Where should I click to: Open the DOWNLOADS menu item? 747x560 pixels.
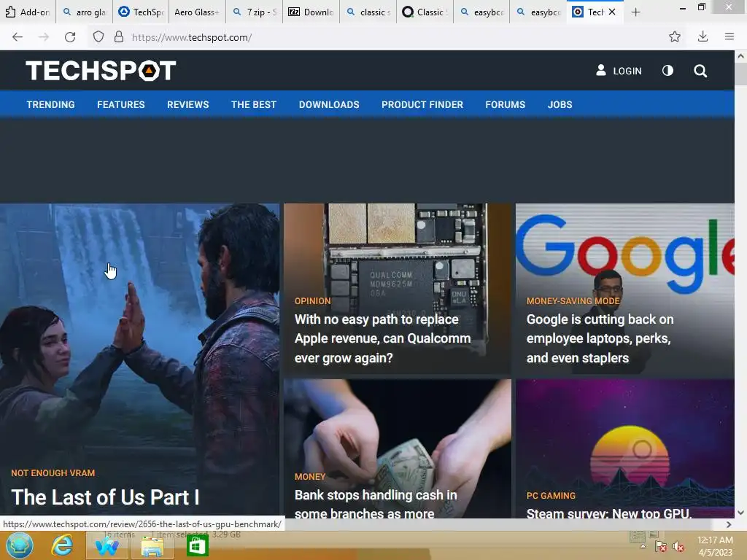329,104
